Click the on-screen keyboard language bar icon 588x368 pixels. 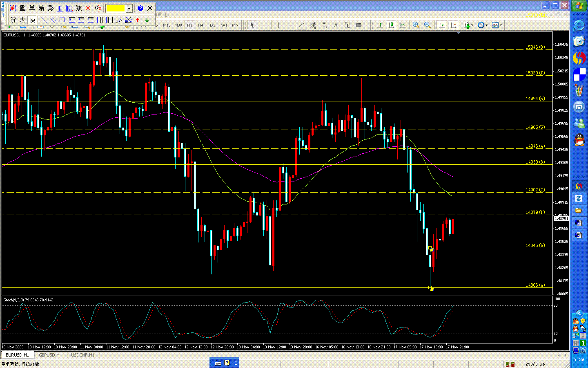[x=218, y=363]
